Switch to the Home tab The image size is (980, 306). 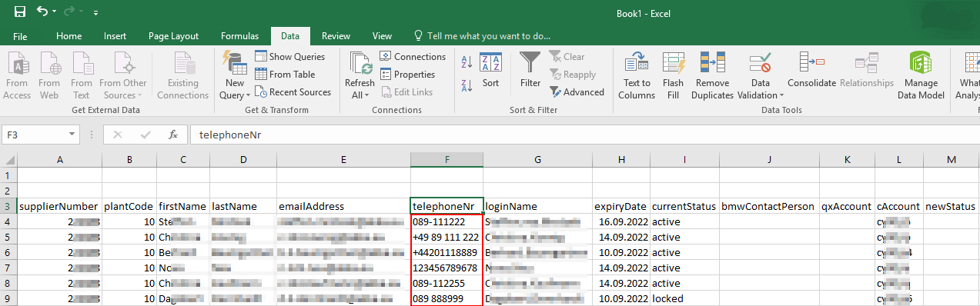point(69,36)
